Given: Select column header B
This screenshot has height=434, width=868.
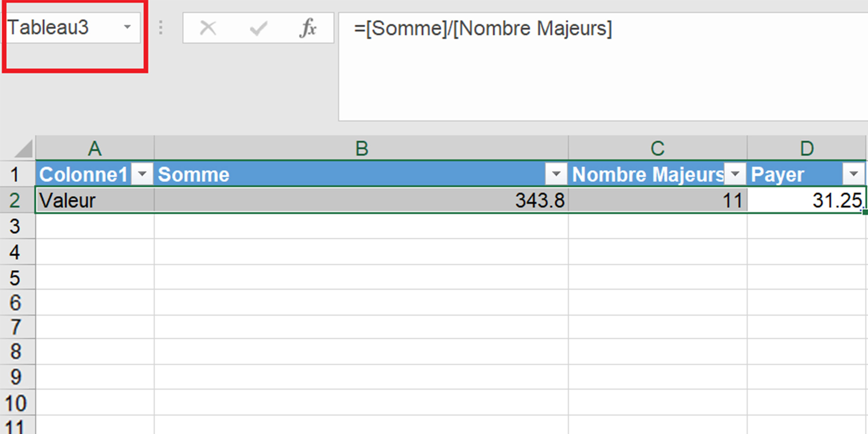Looking at the screenshot, I should pos(361,148).
